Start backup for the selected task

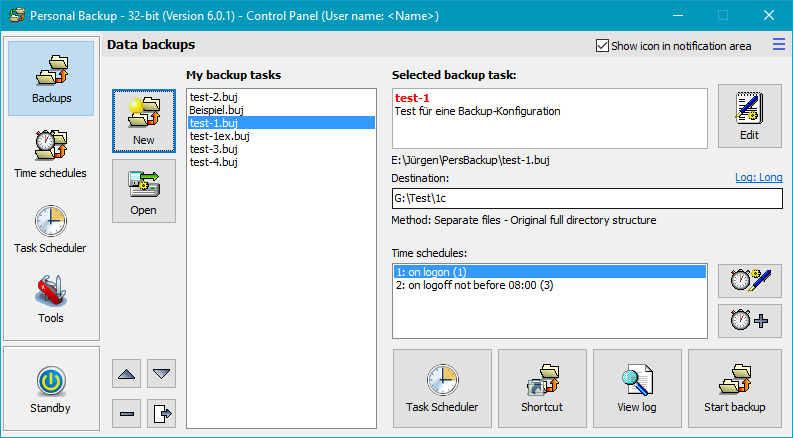[734, 387]
